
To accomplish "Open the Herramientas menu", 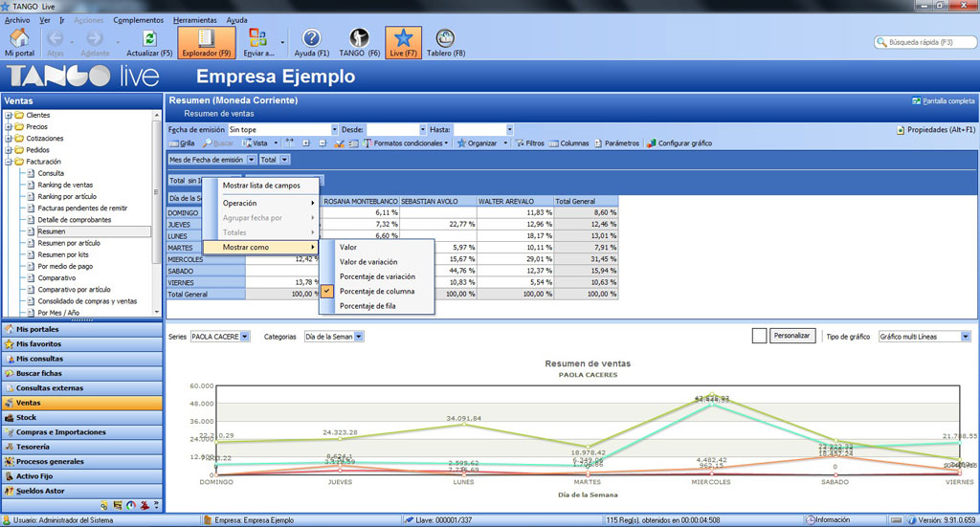I will tap(195, 20).
